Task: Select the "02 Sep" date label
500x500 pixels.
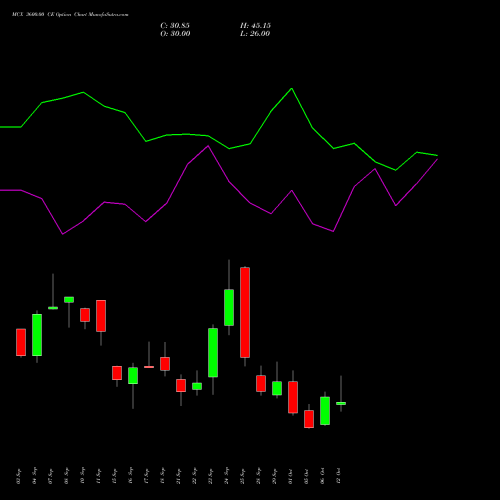Action: [19, 476]
